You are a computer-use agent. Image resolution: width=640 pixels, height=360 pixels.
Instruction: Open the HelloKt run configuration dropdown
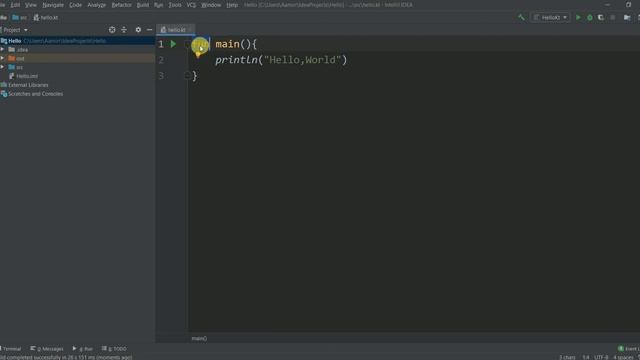click(x=551, y=18)
